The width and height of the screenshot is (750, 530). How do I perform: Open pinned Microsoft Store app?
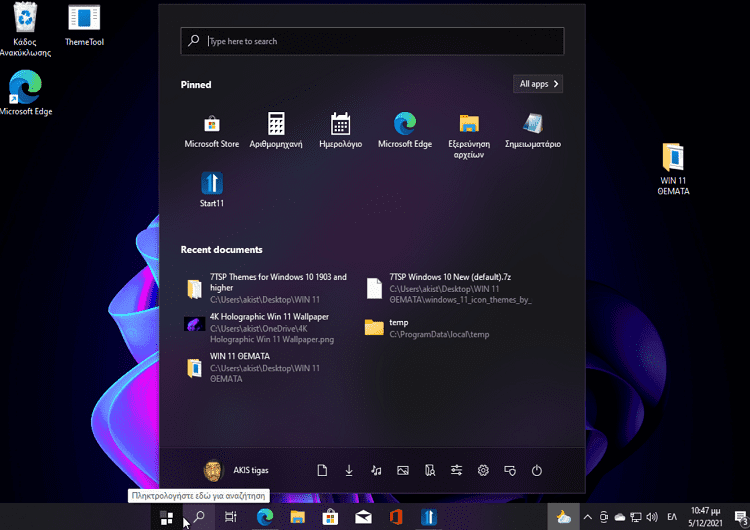tap(211, 130)
